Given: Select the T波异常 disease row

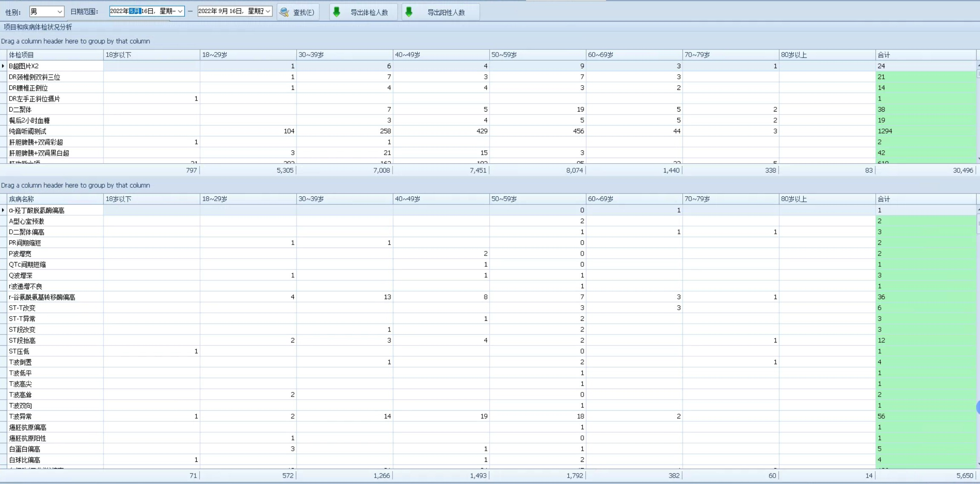Looking at the screenshot, I should (20, 416).
